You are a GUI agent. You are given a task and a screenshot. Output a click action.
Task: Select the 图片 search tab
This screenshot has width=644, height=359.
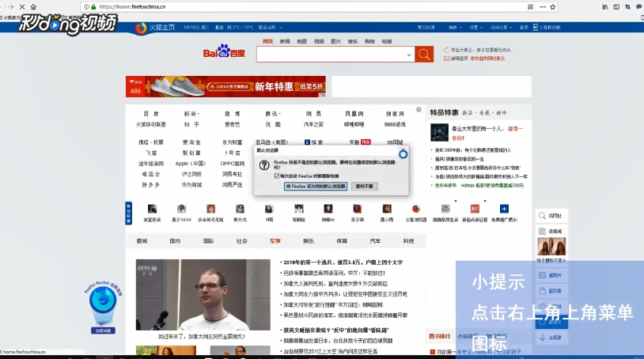335,41
